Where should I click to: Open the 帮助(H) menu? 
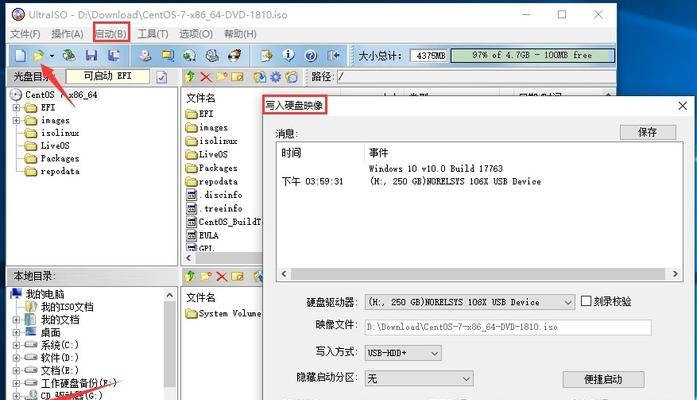(240, 34)
